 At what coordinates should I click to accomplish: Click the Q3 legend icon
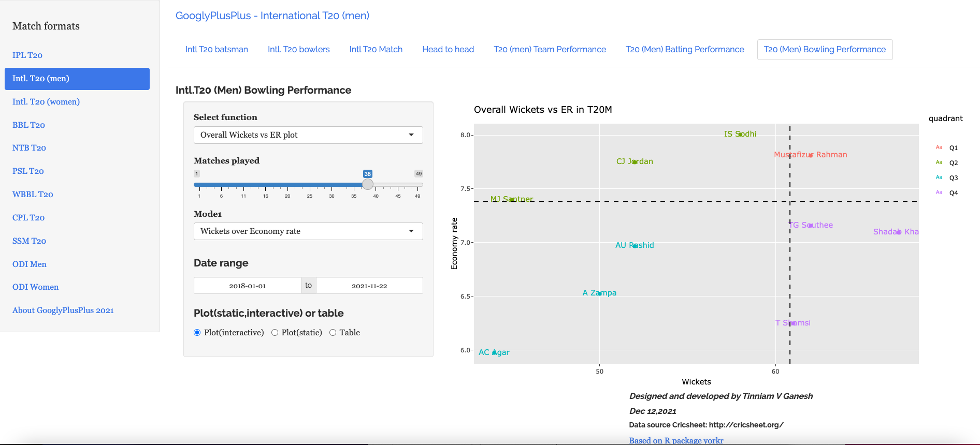point(939,177)
